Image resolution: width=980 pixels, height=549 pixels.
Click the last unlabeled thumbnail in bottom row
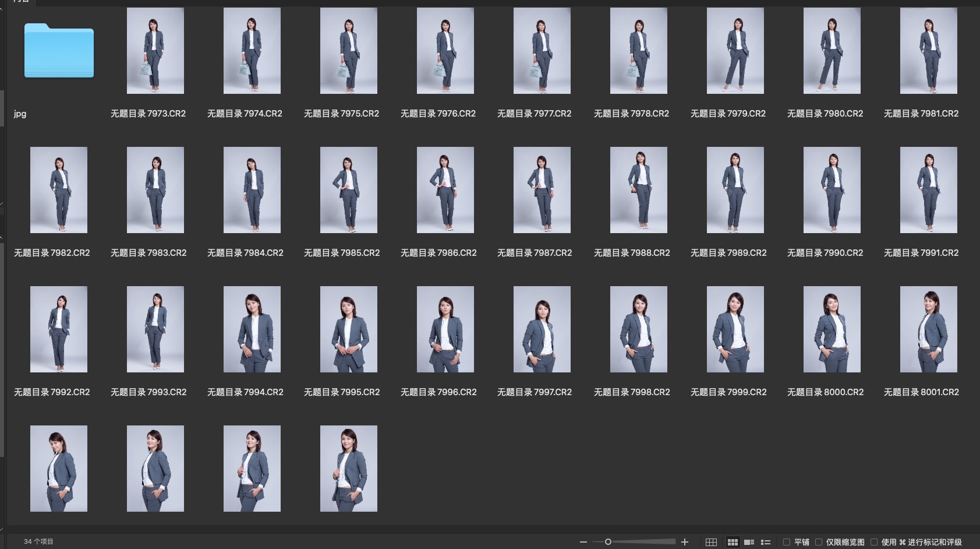(348, 469)
